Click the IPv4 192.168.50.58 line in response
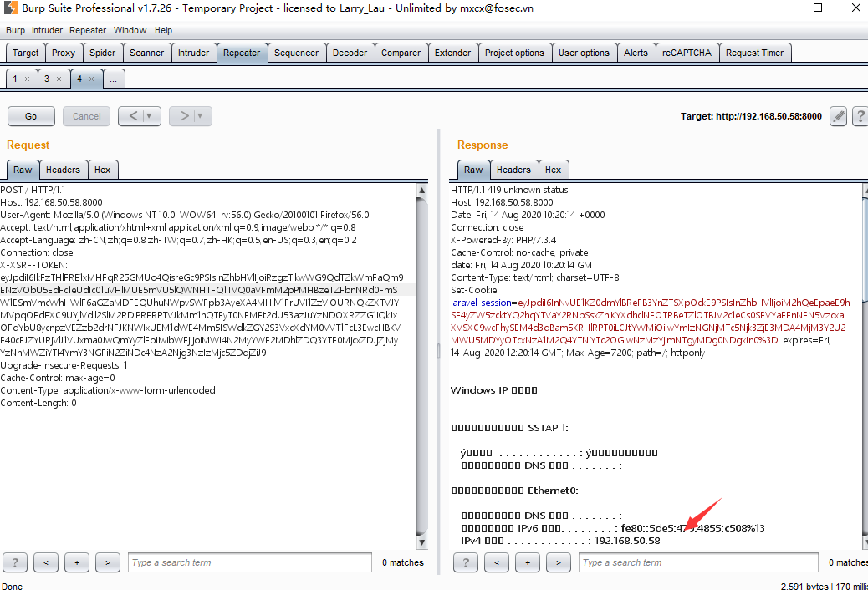 tap(560, 541)
